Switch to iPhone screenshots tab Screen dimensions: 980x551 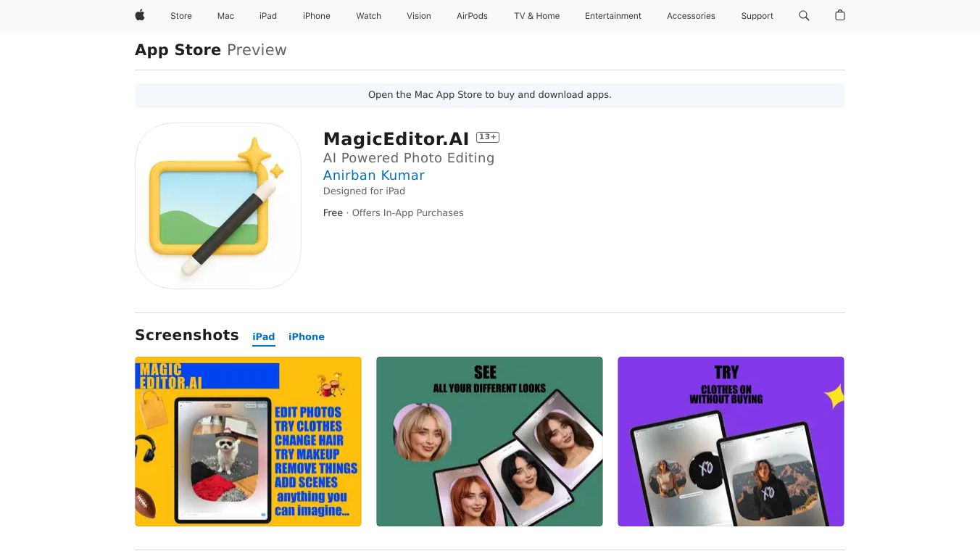pos(307,337)
